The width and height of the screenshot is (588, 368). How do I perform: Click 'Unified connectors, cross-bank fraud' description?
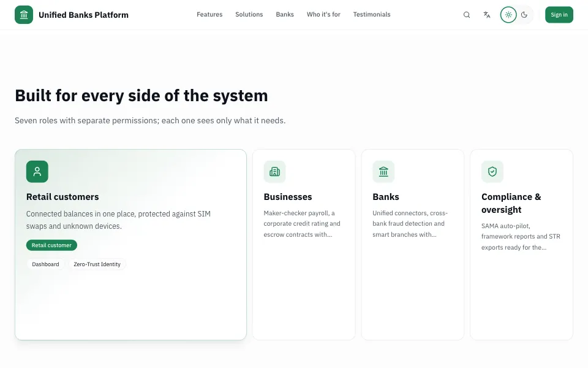(410, 224)
